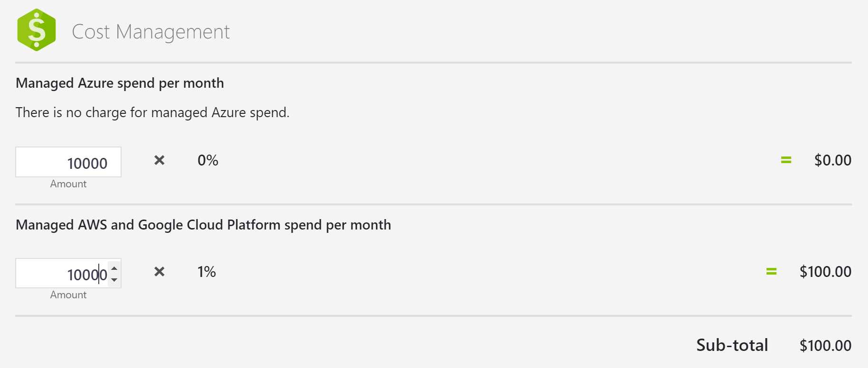Click the $0.00 Azure spend result
This screenshot has width=868, height=368.
tap(833, 160)
